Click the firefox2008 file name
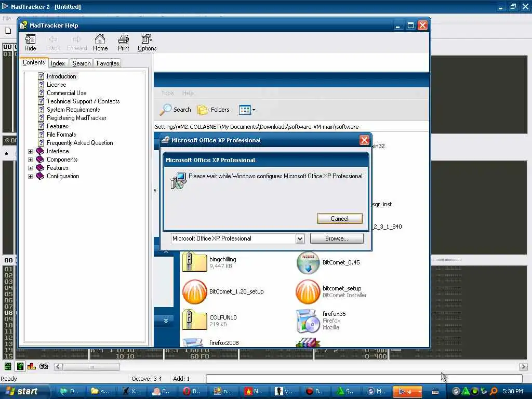 click(224, 343)
